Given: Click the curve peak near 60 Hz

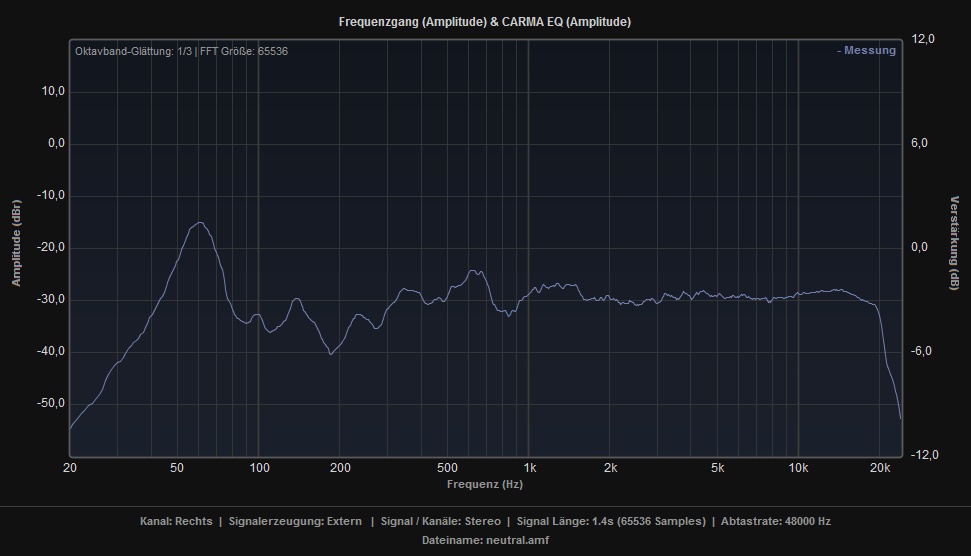Looking at the screenshot, I should click(200, 223).
